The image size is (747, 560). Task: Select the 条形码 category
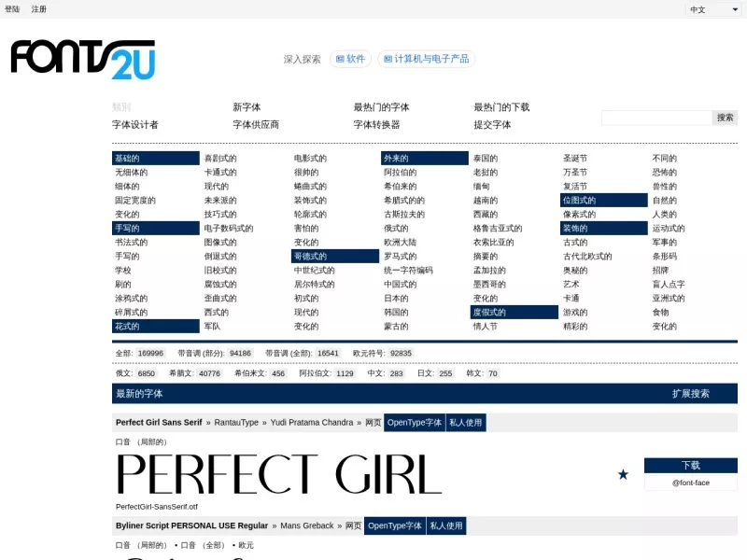(665, 256)
